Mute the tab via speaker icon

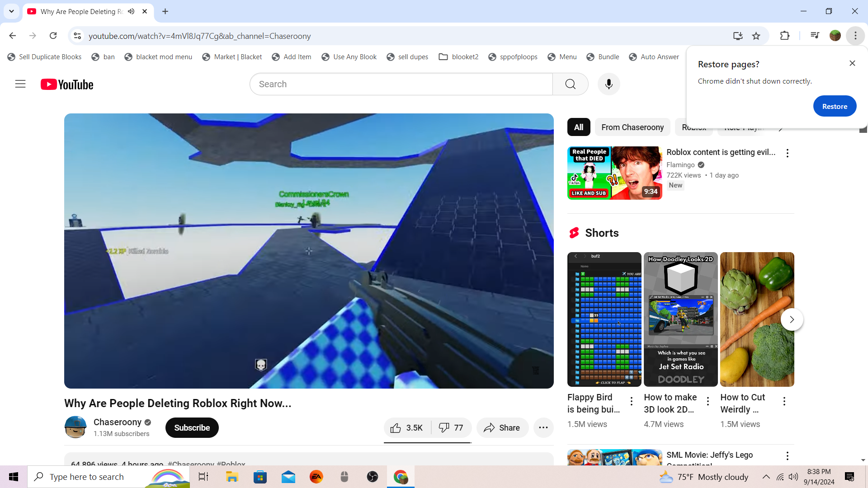[131, 11]
